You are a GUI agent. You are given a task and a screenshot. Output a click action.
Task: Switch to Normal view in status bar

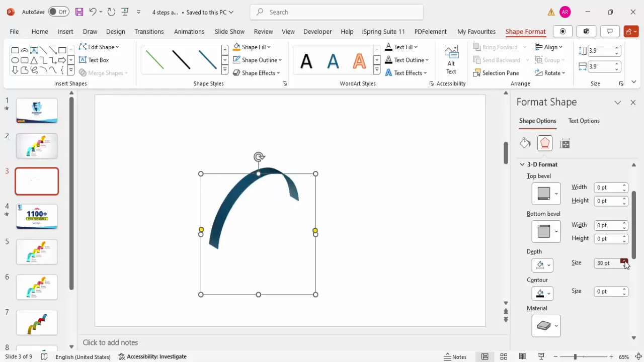[x=485, y=356]
